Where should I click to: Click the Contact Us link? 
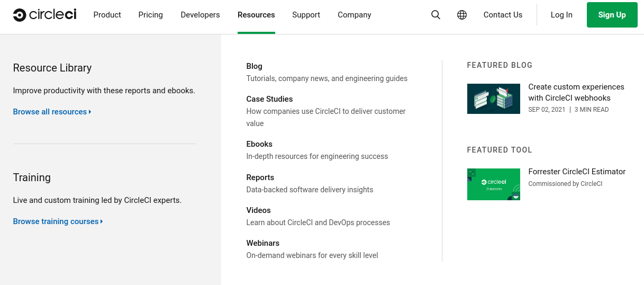(503, 15)
